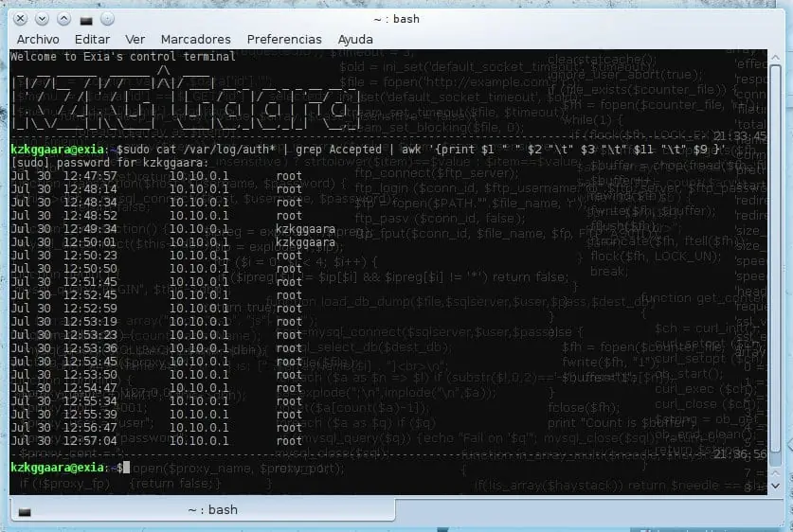The image size is (793, 532).
Task: Open the Preferencias menu
Action: 284,40
